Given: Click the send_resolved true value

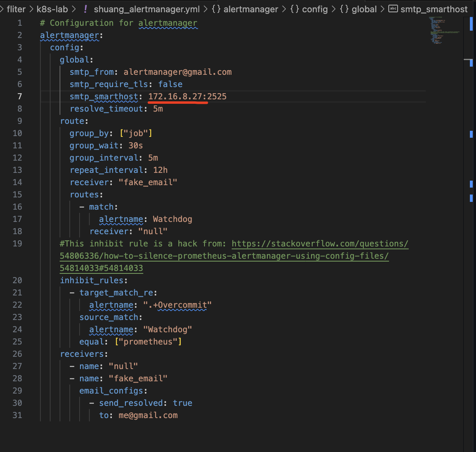Looking at the screenshot, I should point(182,403).
